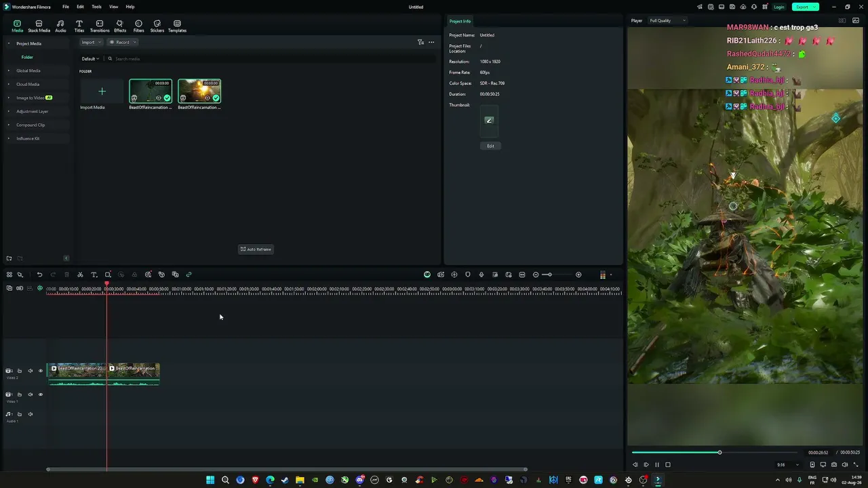
Task: Open the Titles tab
Action: (x=79, y=26)
